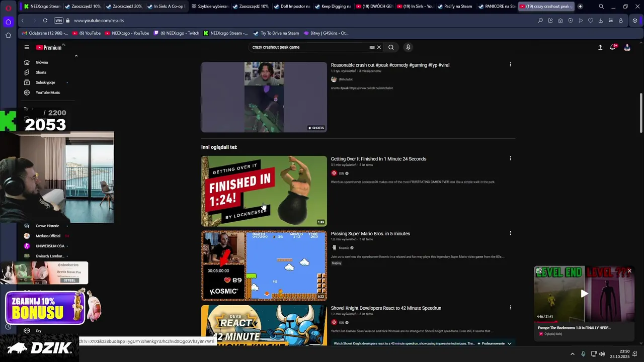Click the page vertical scrollbar thumb

(x=640, y=113)
